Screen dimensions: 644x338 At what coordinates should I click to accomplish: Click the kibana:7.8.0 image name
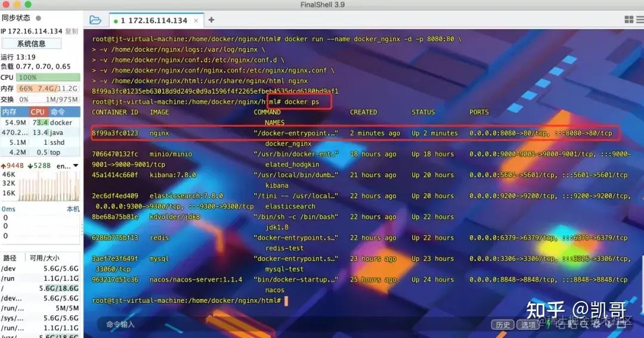173,175
